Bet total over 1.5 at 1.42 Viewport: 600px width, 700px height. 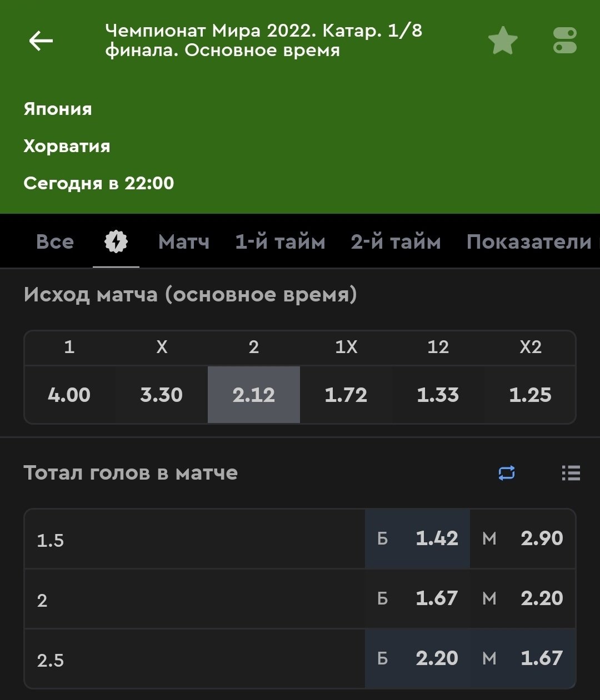tap(418, 538)
